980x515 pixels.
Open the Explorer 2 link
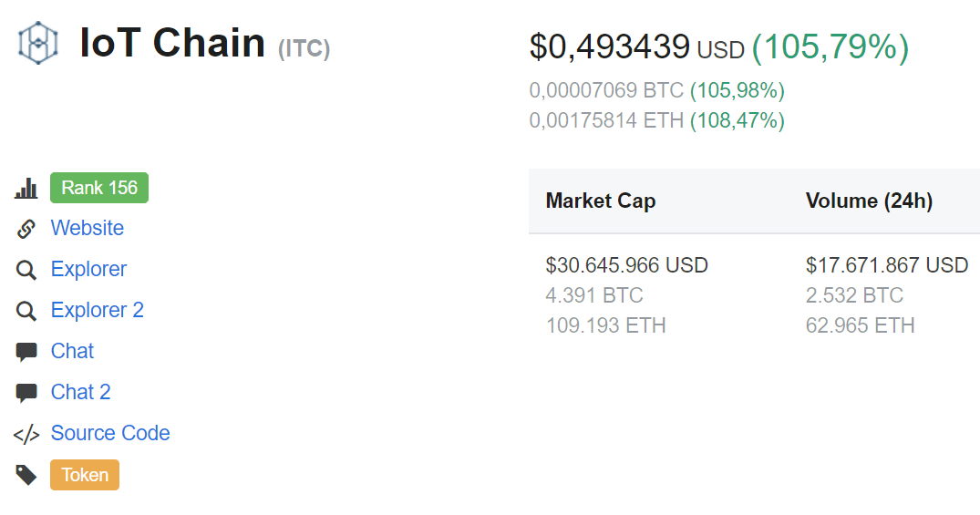(98, 310)
